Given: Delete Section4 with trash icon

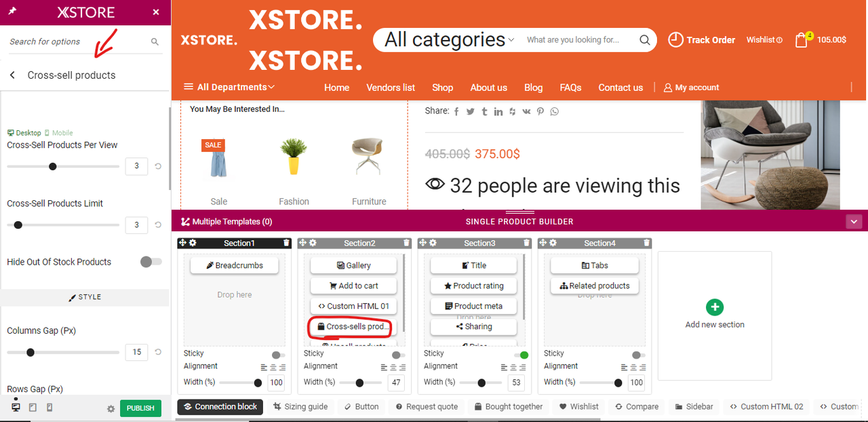Looking at the screenshot, I should point(646,243).
